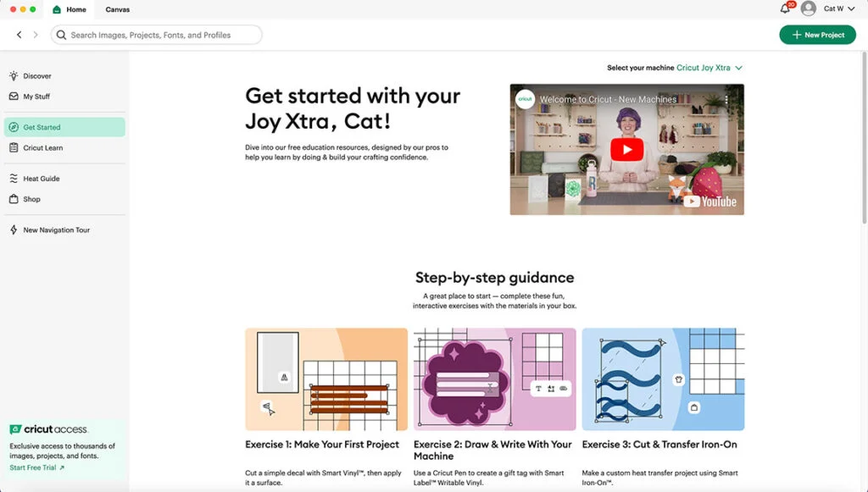Open the Exercise 1 thumbnail

click(x=326, y=379)
